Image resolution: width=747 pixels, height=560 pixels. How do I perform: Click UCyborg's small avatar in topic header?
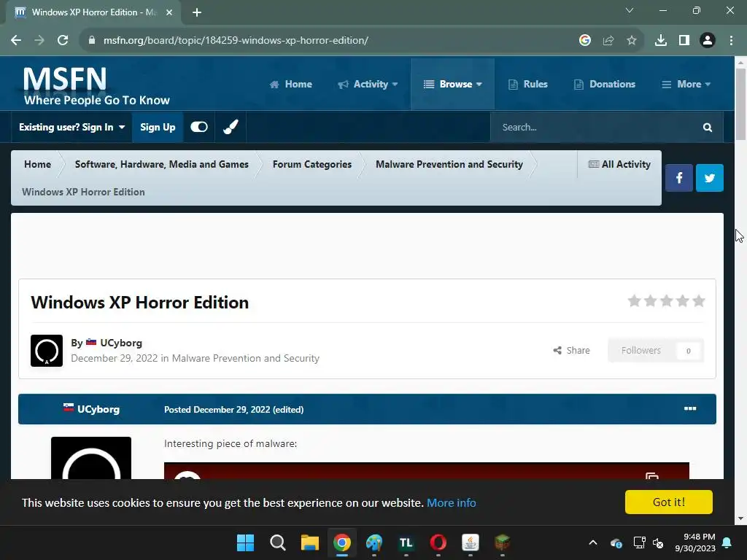click(x=47, y=351)
